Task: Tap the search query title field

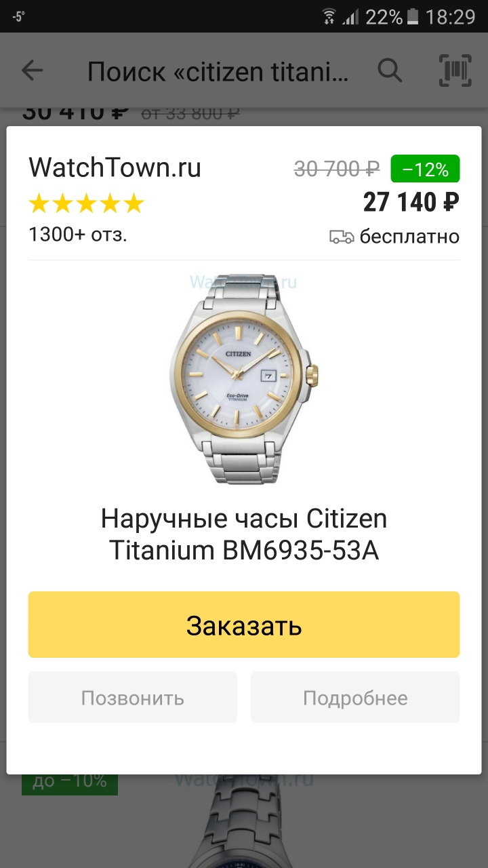Action: coord(218,71)
